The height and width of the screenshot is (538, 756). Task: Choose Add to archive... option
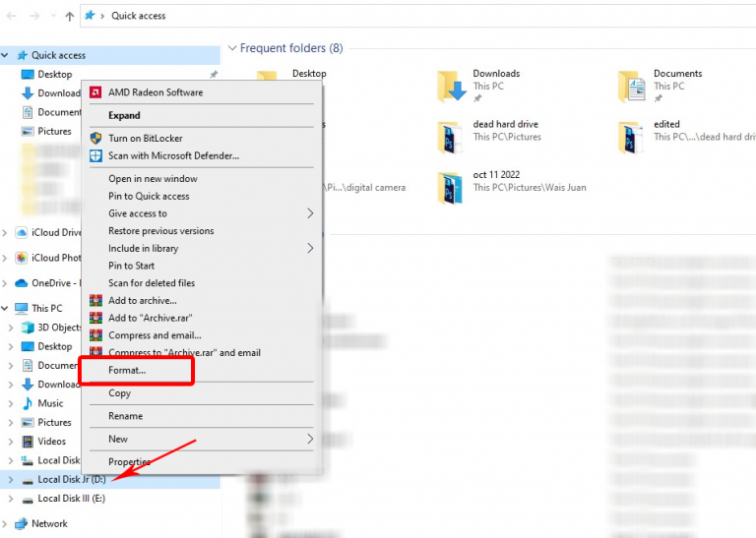pyautogui.click(x=202, y=301)
